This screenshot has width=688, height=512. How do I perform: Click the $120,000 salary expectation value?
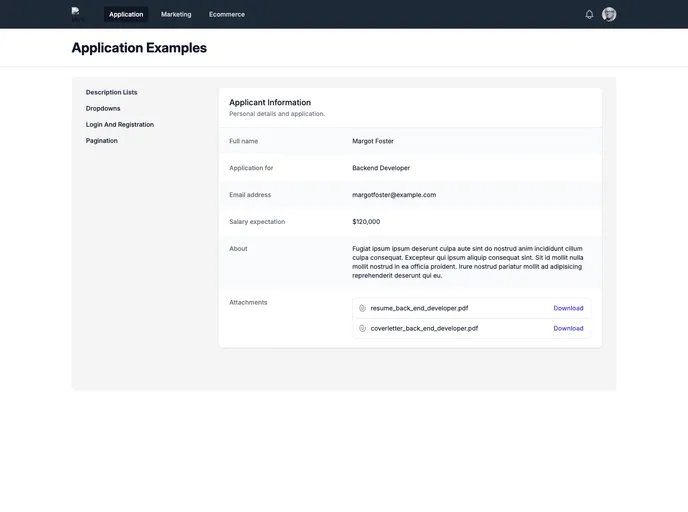366,221
